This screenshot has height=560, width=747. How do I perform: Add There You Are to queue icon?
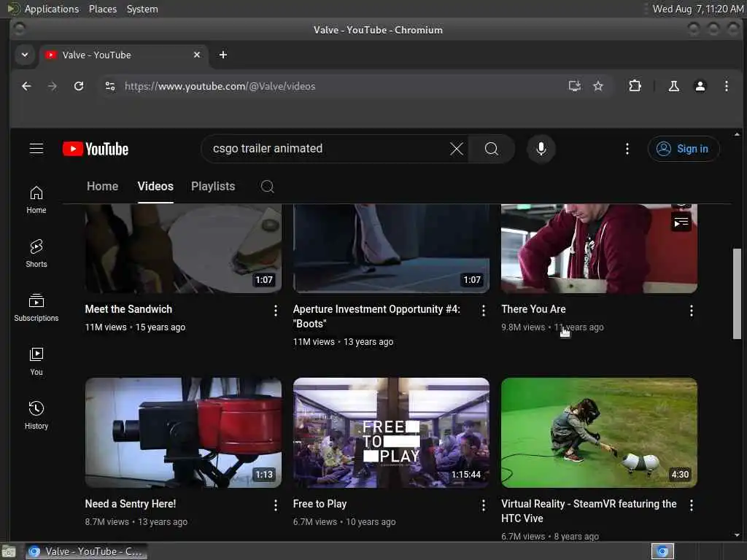pyautogui.click(x=681, y=222)
